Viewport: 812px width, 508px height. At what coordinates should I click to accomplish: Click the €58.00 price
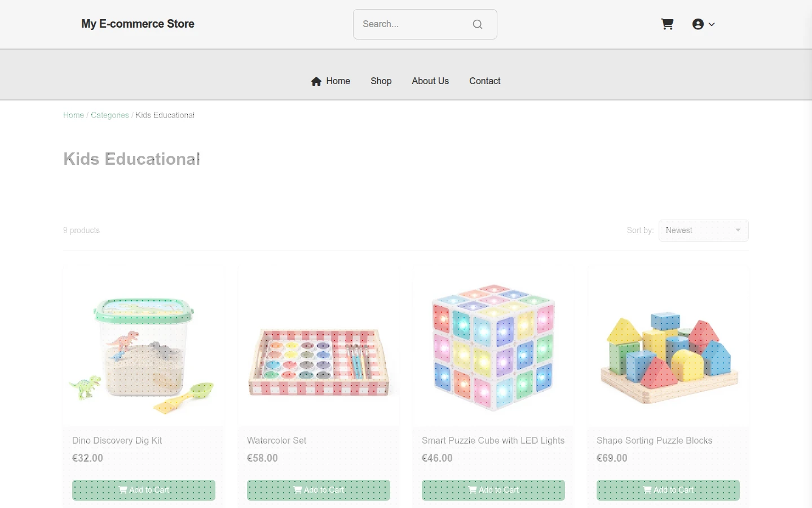(262, 458)
